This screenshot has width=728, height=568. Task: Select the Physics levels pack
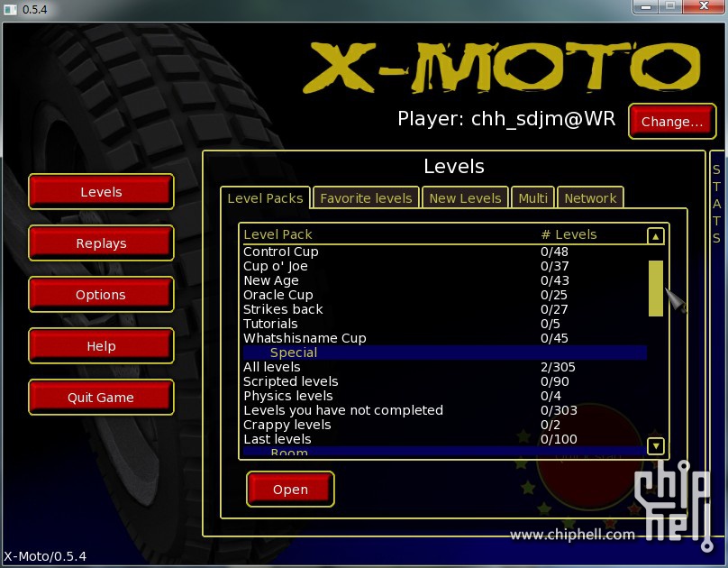pyautogui.click(x=445, y=396)
